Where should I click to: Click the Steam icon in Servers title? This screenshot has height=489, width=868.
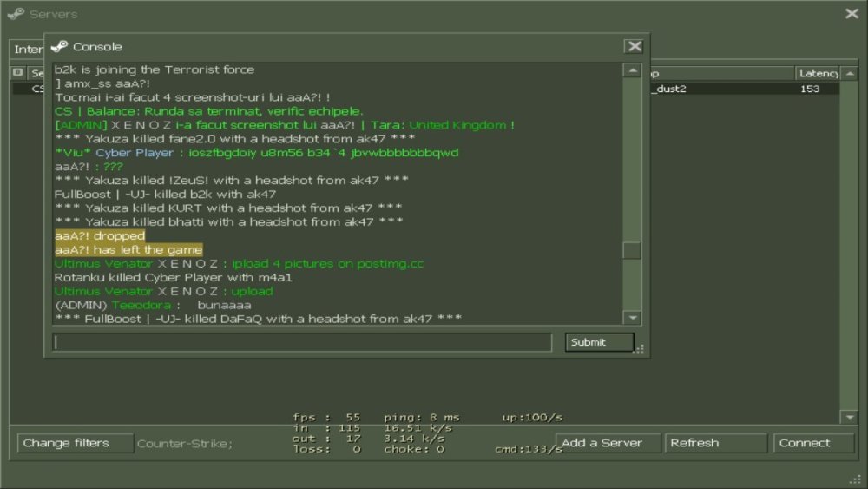16,14
